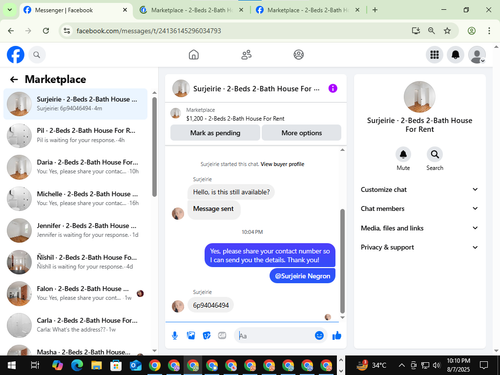500x375 pixels.
Task: Open tab search dropdown in Chrome
Action: tap(10, 10)
